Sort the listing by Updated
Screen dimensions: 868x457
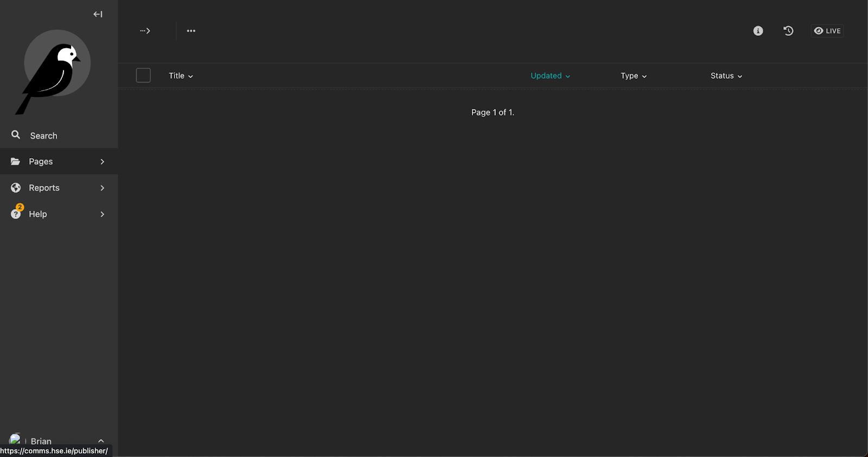pyautogui.click(x=550, y=76)
